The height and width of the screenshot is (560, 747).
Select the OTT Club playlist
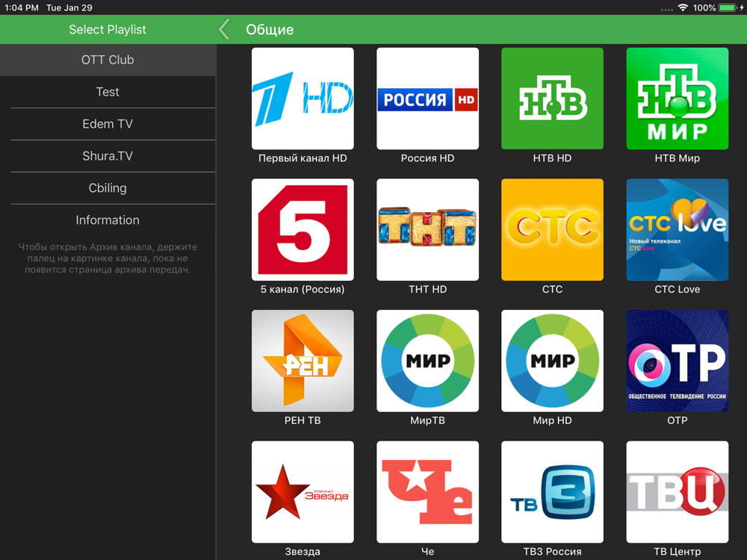(108, 60)
